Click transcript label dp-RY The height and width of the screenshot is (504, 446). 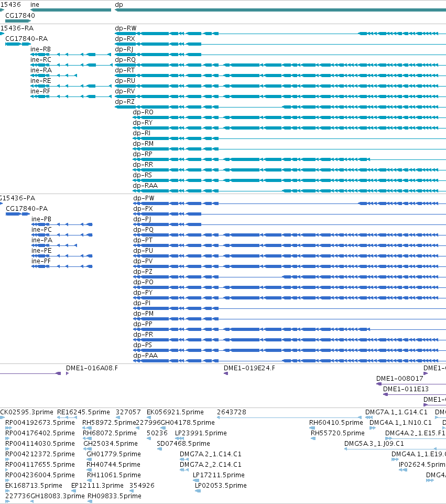143,123
